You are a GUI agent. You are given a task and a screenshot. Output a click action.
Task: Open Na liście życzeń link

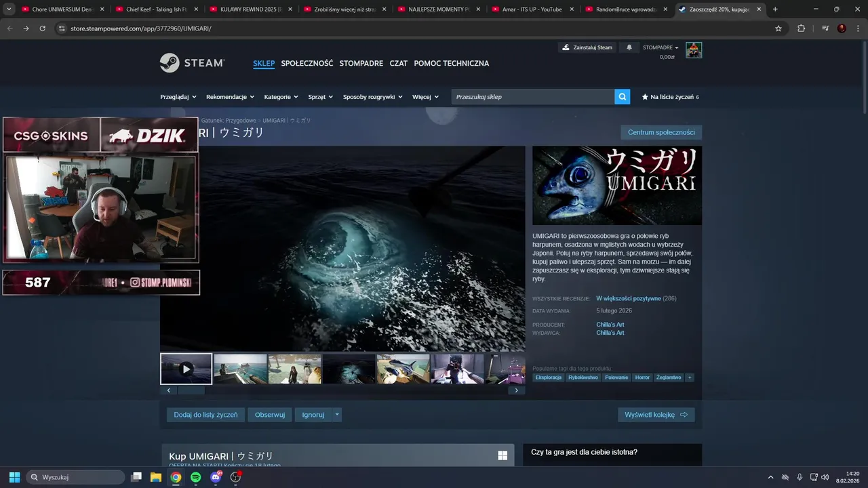(x=670, y=97)
